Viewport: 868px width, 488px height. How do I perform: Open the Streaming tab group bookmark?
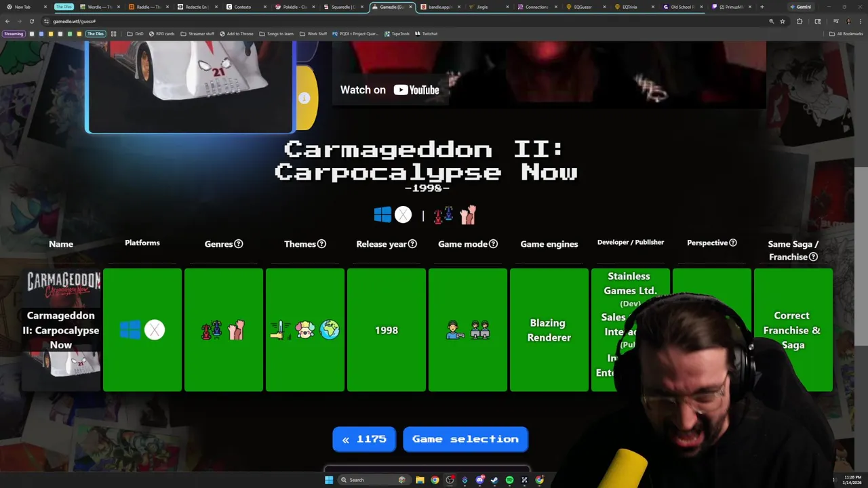click(14, 33)
